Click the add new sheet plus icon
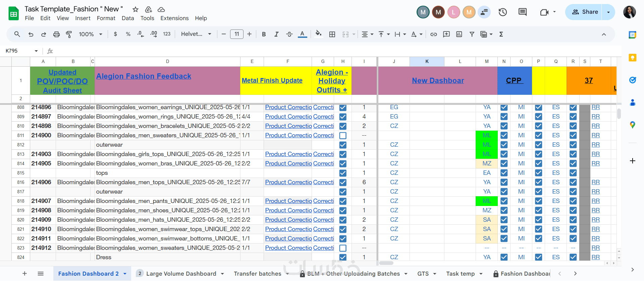This screenshot has height=281, width=644. pos(24,274)
